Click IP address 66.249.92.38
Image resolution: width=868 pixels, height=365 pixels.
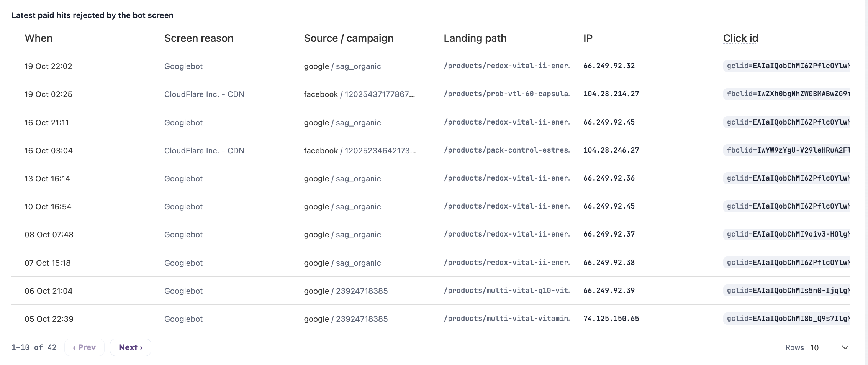click(x=609, y=263)
